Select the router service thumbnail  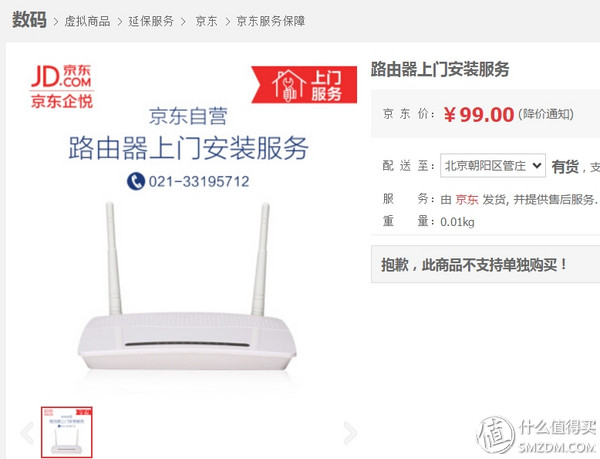tap(67, 432)
